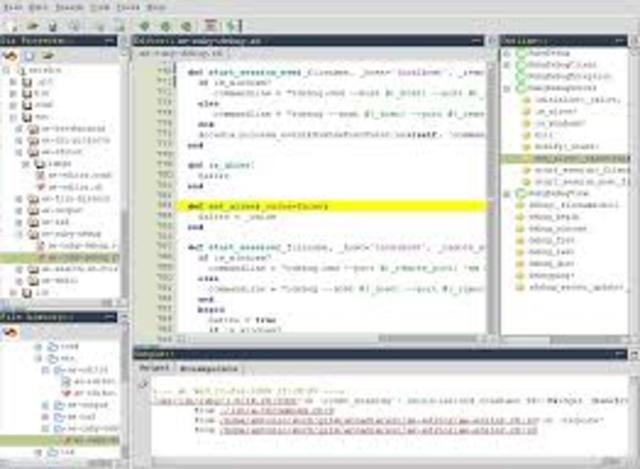The image size is (640, 469).
Task: Collapse the last class node in outline
Action: coord(507,193)
